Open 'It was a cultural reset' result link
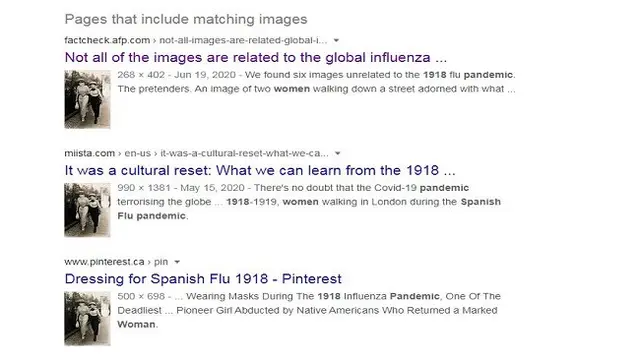This screenshot has height=360, width=640. (x=260, y=170)
